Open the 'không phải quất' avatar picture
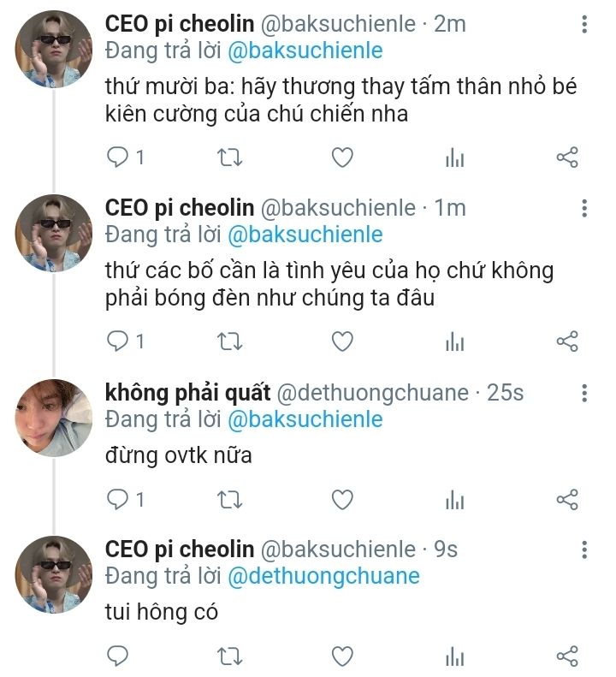 (55, 418)
